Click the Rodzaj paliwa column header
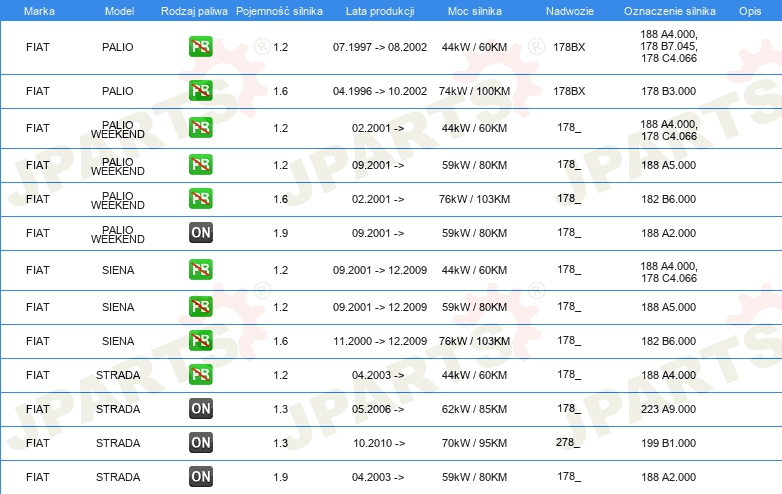 194,11
